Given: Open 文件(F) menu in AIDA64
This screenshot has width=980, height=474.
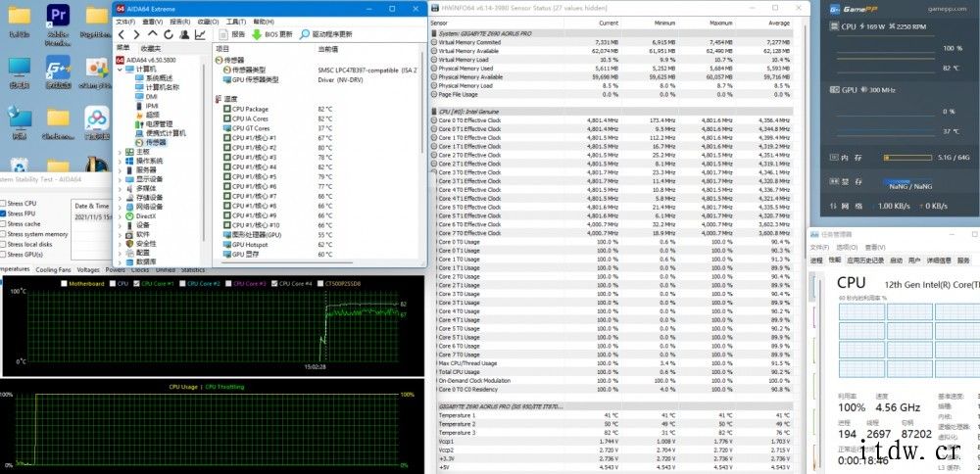Looking at the screenshot, I should click(125, 22).
